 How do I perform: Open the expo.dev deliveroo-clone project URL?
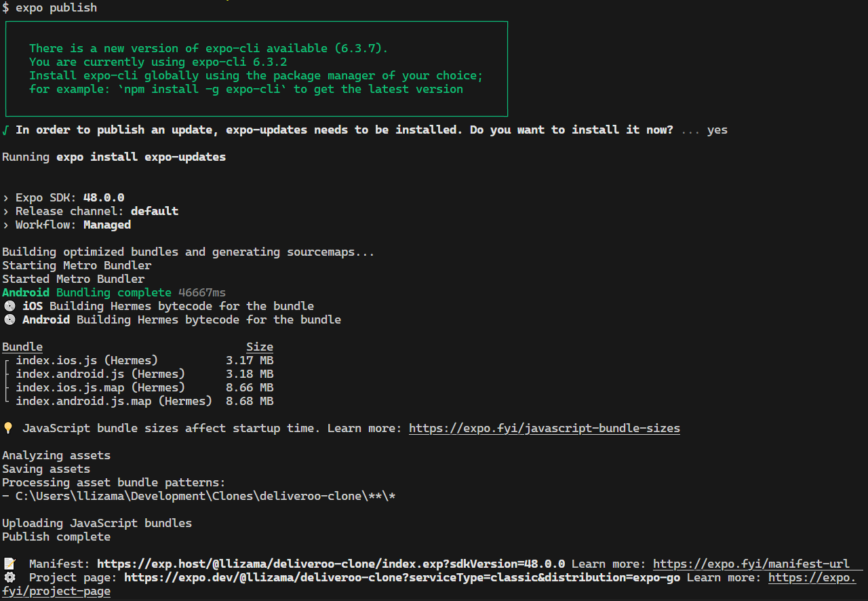402,577
